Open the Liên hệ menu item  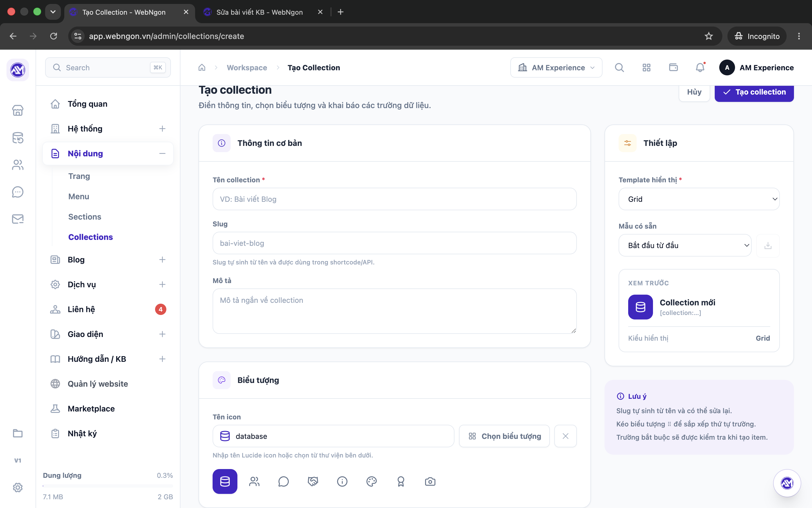pos(108,309)
